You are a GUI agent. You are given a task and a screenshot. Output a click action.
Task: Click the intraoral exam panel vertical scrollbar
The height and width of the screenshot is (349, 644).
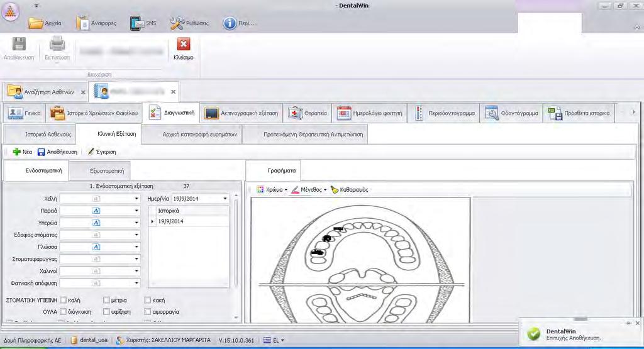236,257
